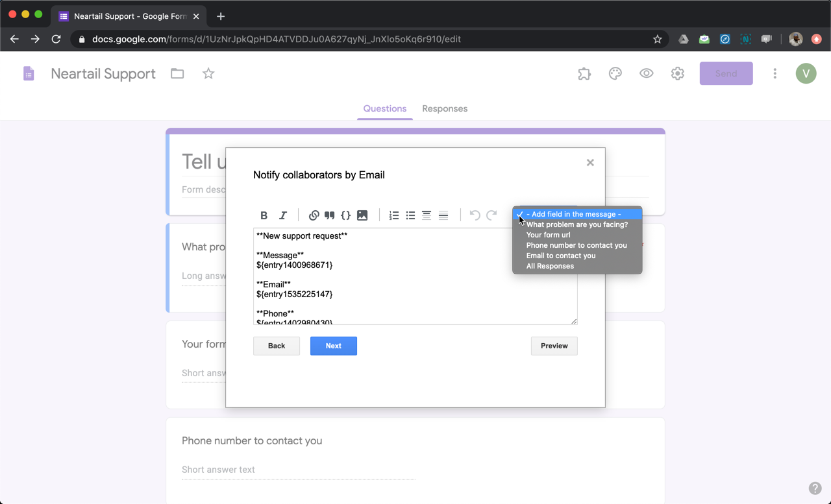Go to Forms home via purple icon
This screenshot has width=831, height=504.
click(x=29, y=73)
